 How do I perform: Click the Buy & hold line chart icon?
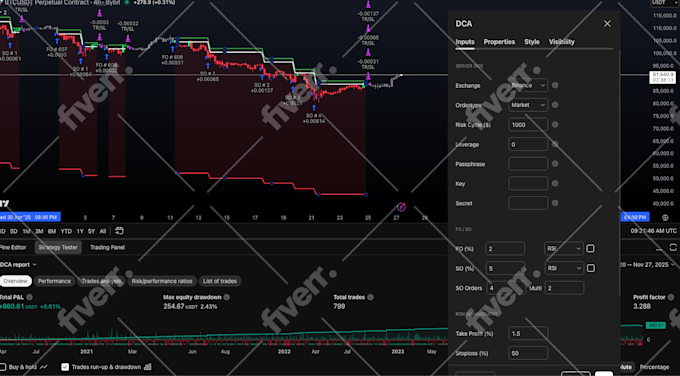pyautogui.click(x=44, y=367)
